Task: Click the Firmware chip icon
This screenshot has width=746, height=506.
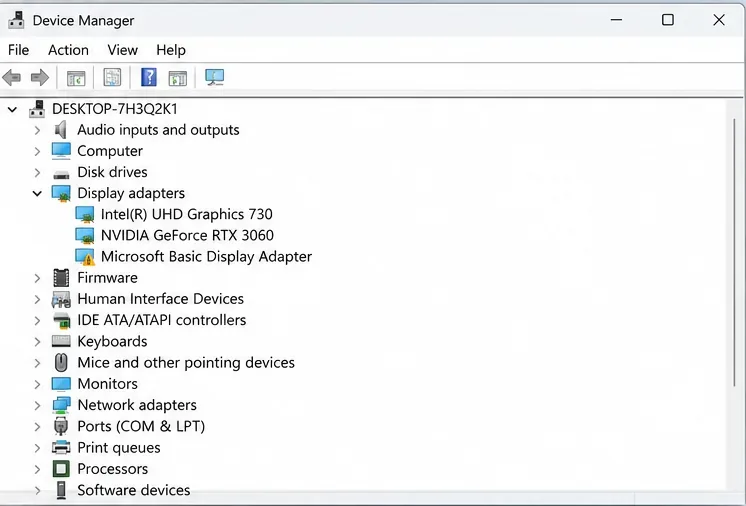Action: [61, 278]
